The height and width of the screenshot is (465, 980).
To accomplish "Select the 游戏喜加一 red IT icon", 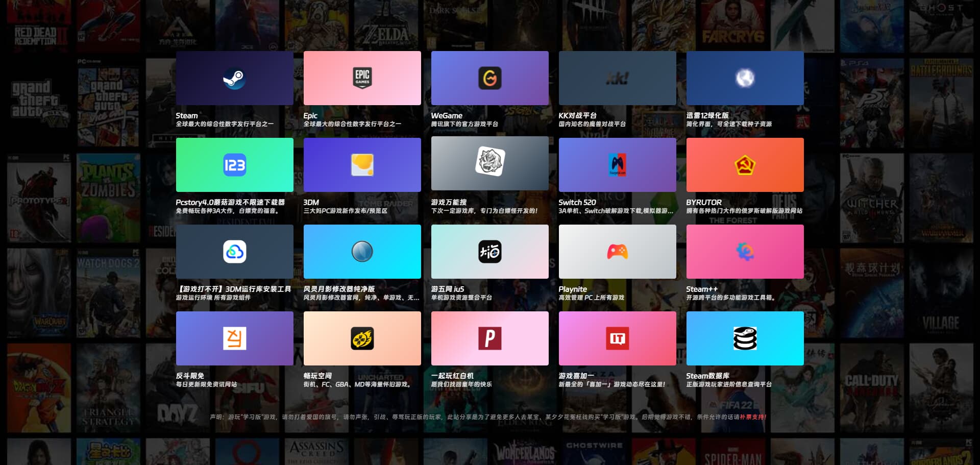I will point(618,338).
